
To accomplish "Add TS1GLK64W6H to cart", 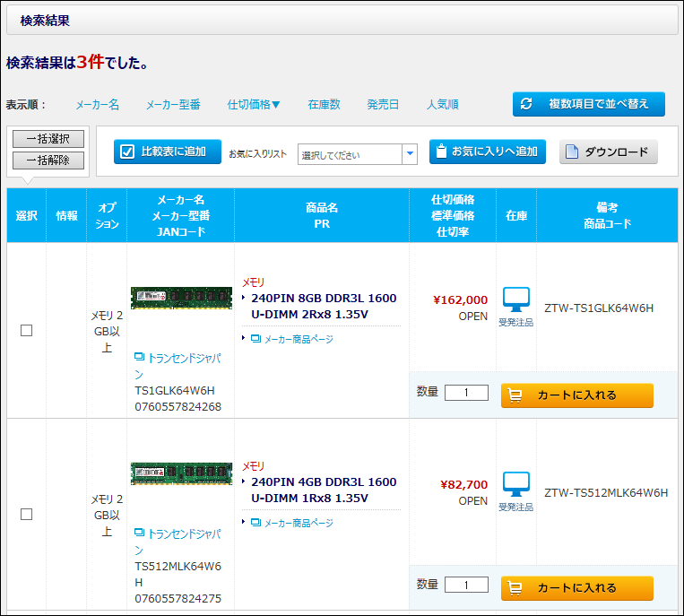I will (x=576, y=395).
